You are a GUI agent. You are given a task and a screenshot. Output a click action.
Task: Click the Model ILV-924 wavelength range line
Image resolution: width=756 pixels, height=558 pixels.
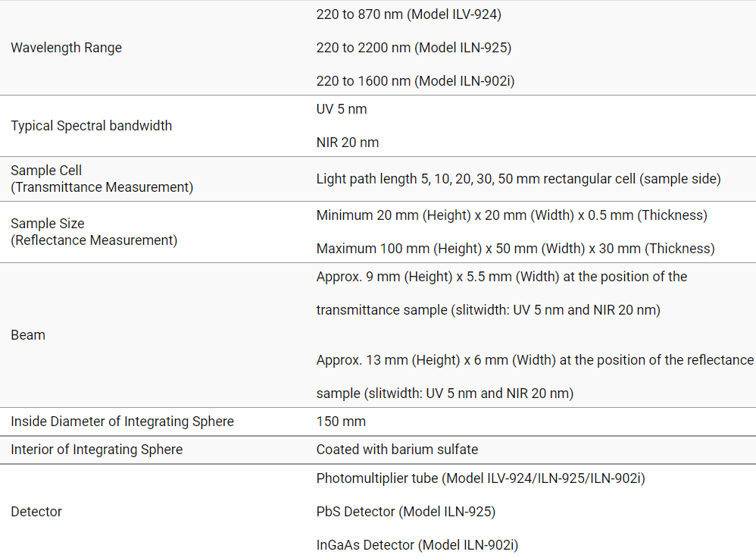pyautogui.click(x=408, y=14)
